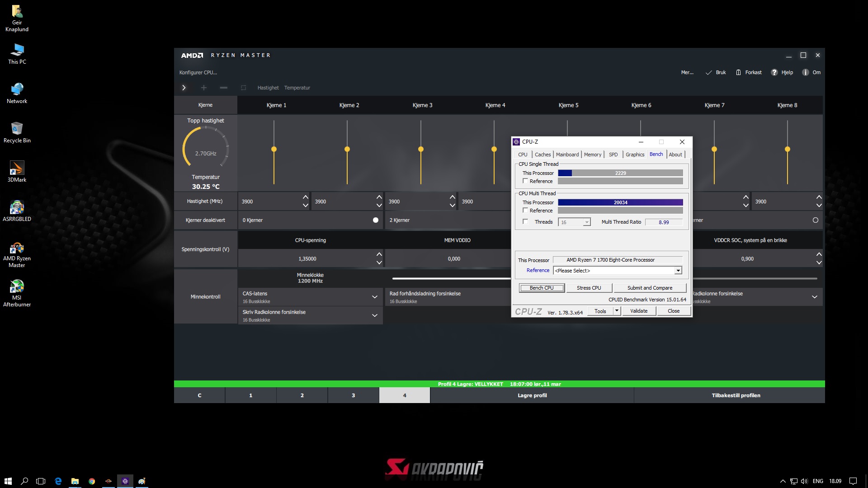Enable Reference checkbox under CPU Multi Thread

pos(525,210)
